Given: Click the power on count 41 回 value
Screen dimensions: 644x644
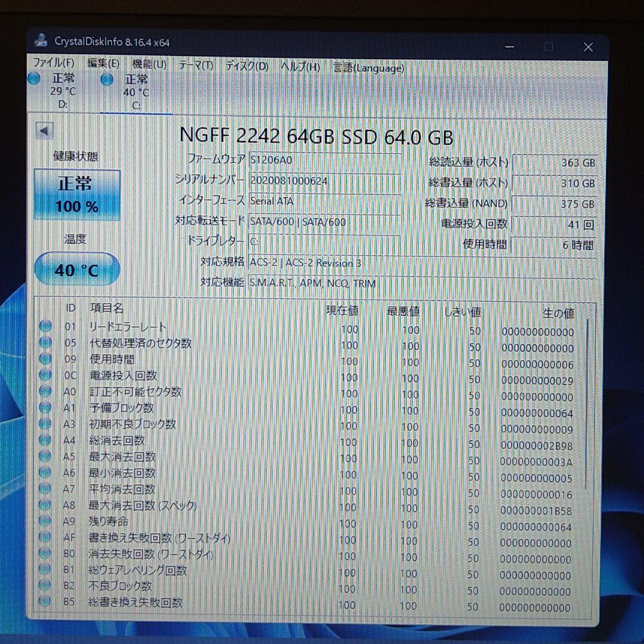Looking at the screenshot, I should click(x=555, y=224).
